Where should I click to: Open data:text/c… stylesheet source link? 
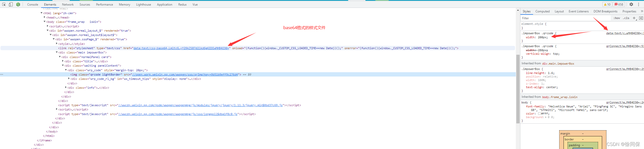[625, 33]
